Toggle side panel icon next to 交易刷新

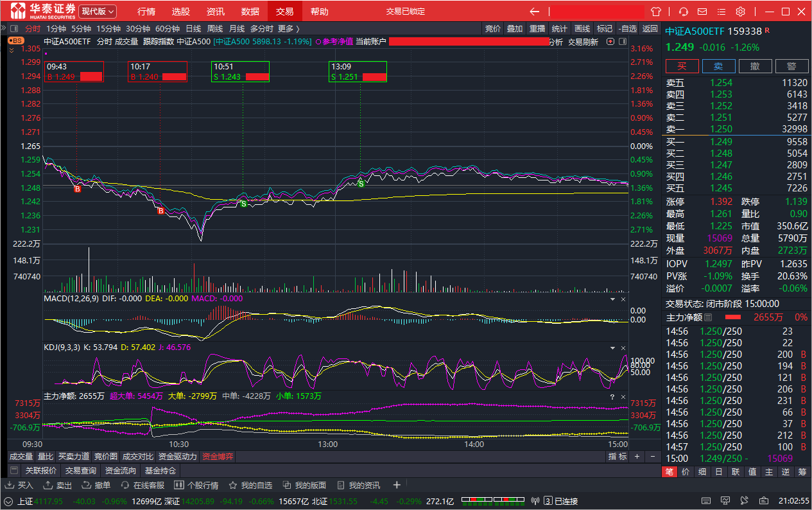(608, 42)
